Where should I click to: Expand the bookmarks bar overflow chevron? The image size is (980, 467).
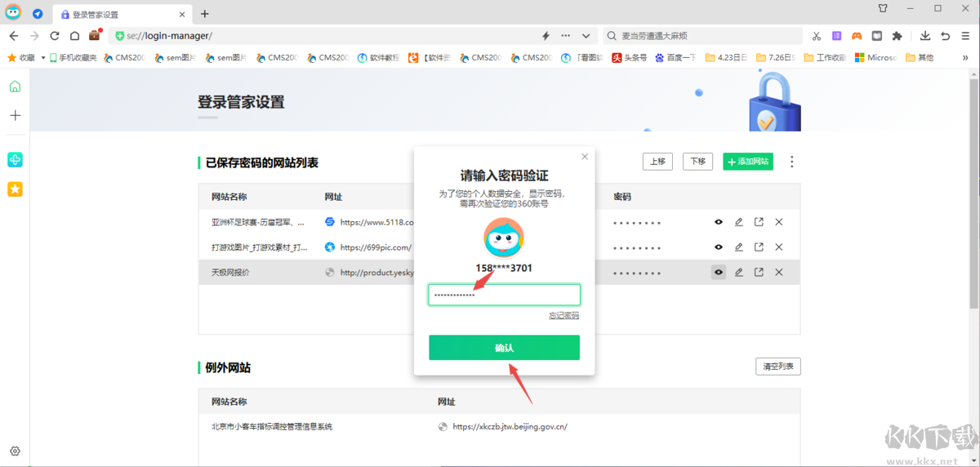coord(967,58)
